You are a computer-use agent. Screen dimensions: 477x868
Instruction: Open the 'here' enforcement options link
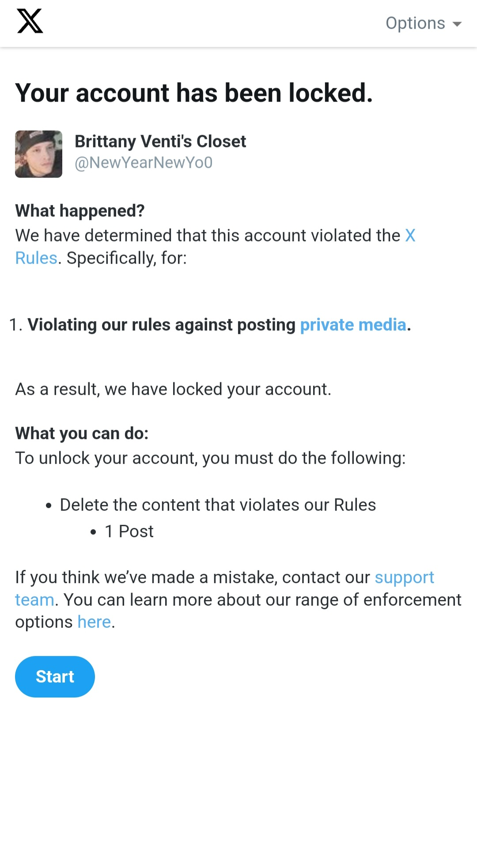point(94,622)
